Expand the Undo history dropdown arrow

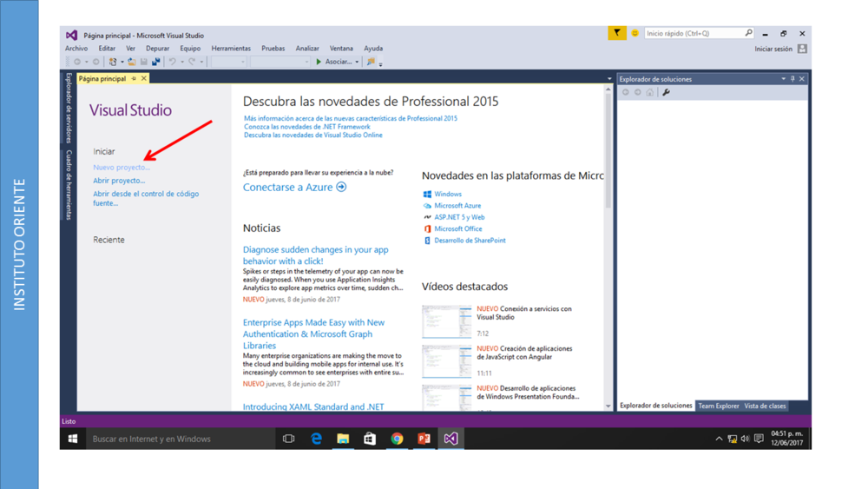point(181,63)
